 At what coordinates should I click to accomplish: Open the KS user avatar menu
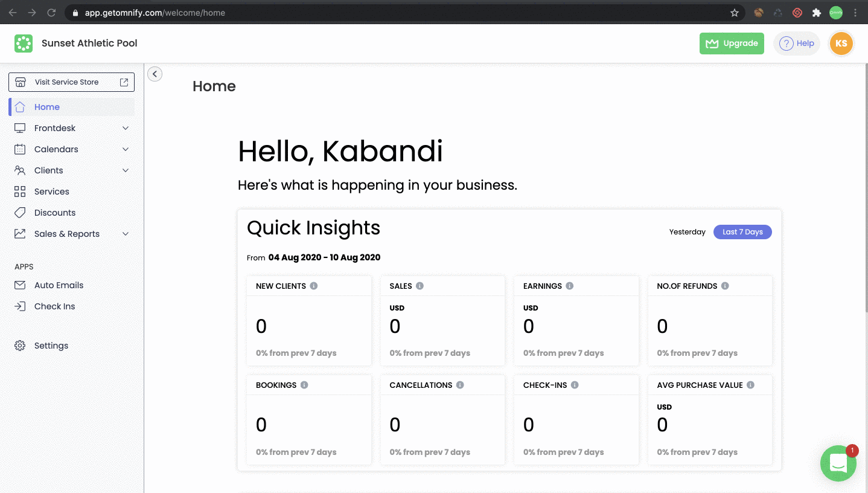coord(841,43)
